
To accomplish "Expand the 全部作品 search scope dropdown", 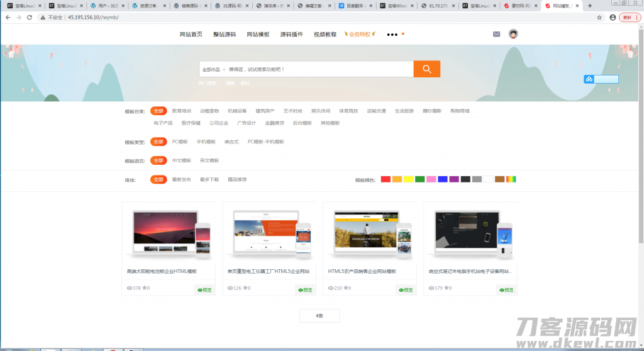I will (x=213, y=69).
